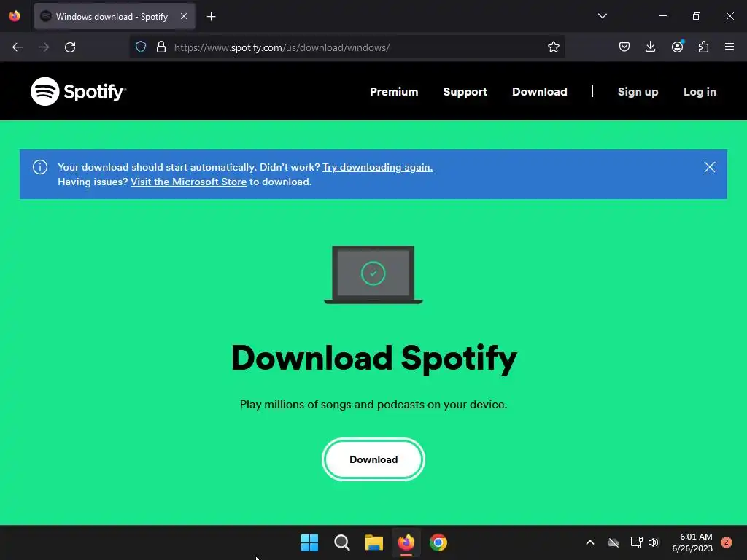Open network status tray icon

(636, 542)
